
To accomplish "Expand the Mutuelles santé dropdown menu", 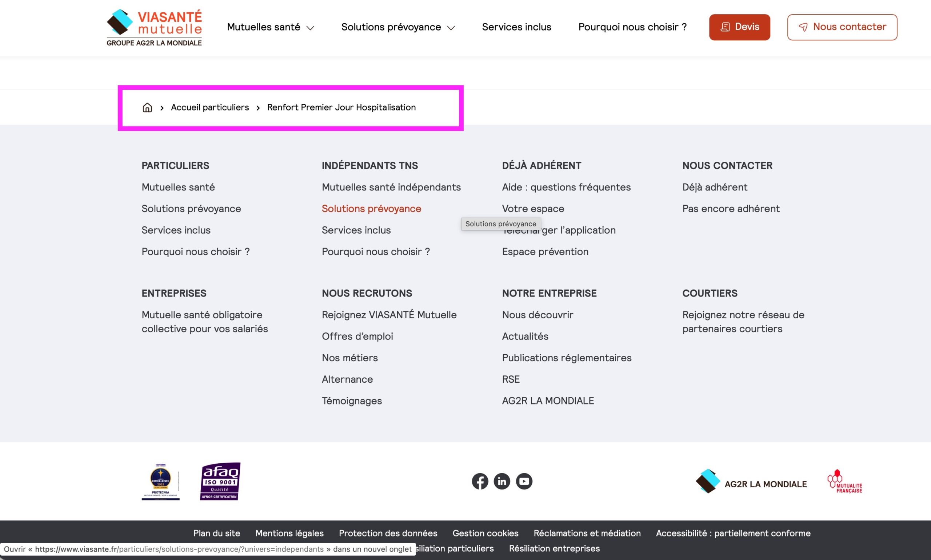I will coord(270,27).
